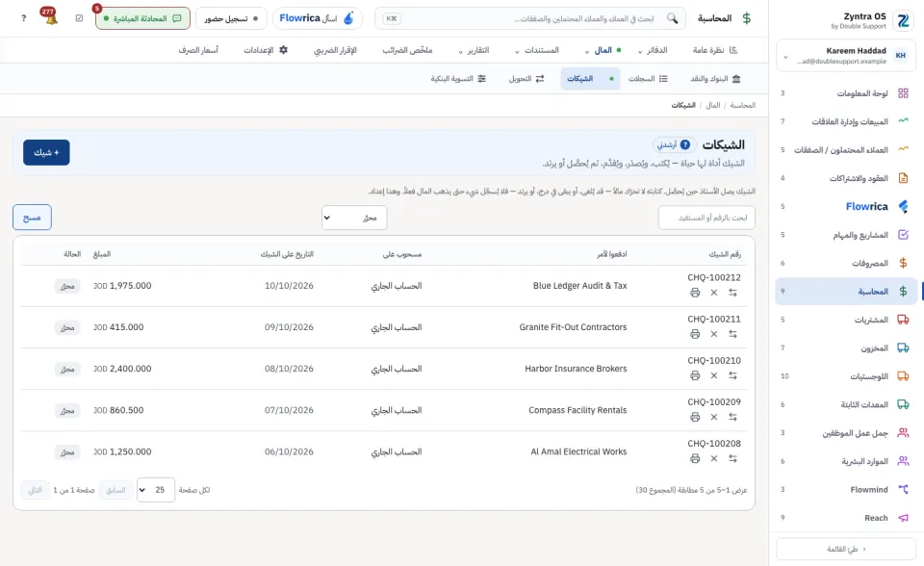Click transfer arrows icon for CHQ-100212
This screenshot has width=924, height=566.
tap(732, 293)
